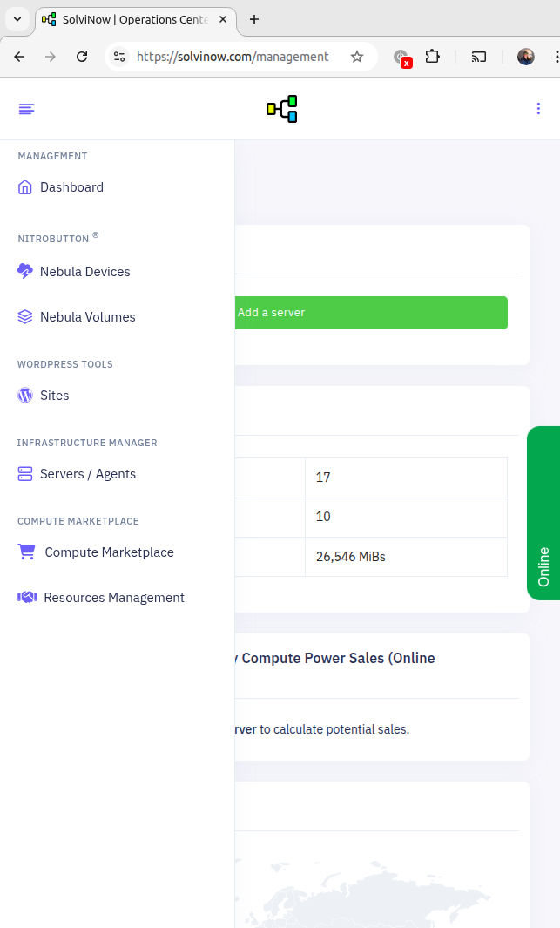
Task: Open the Sites page from the sidebar
Action: (x=55, y=395)
